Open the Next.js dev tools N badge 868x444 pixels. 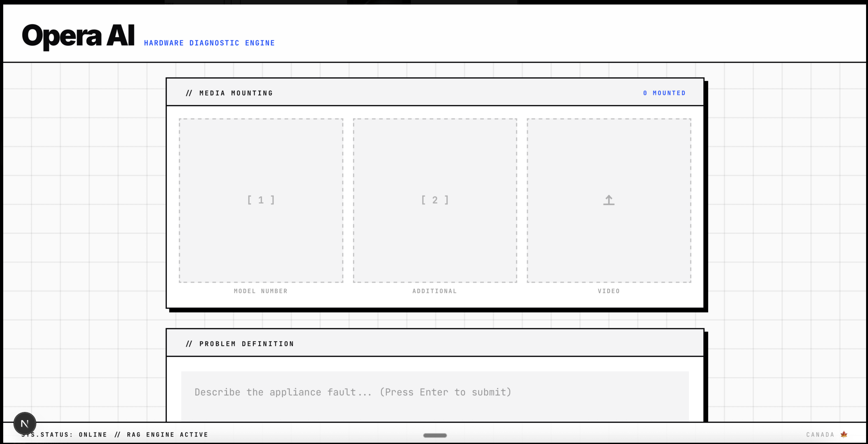(x=25, y=423)
